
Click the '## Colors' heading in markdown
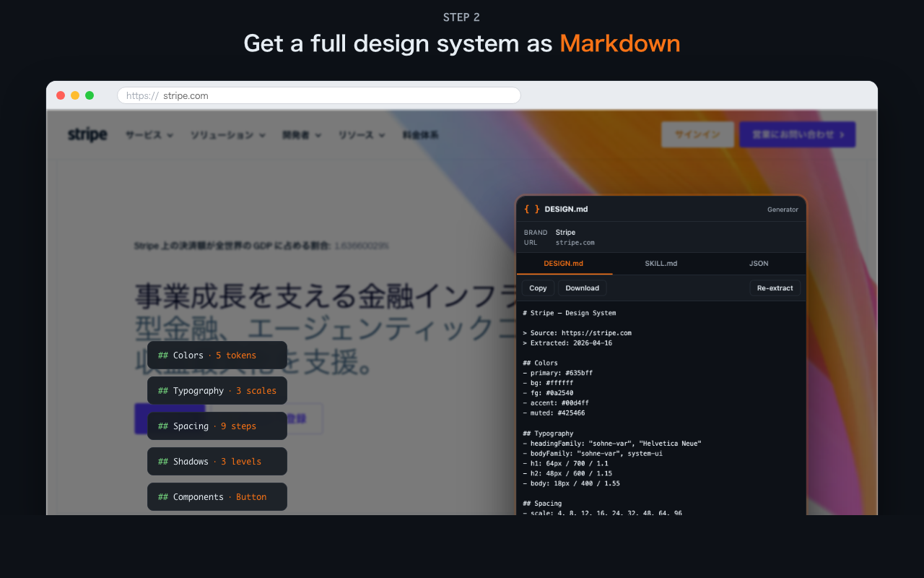pyautogui.click(x=540, y=363)
